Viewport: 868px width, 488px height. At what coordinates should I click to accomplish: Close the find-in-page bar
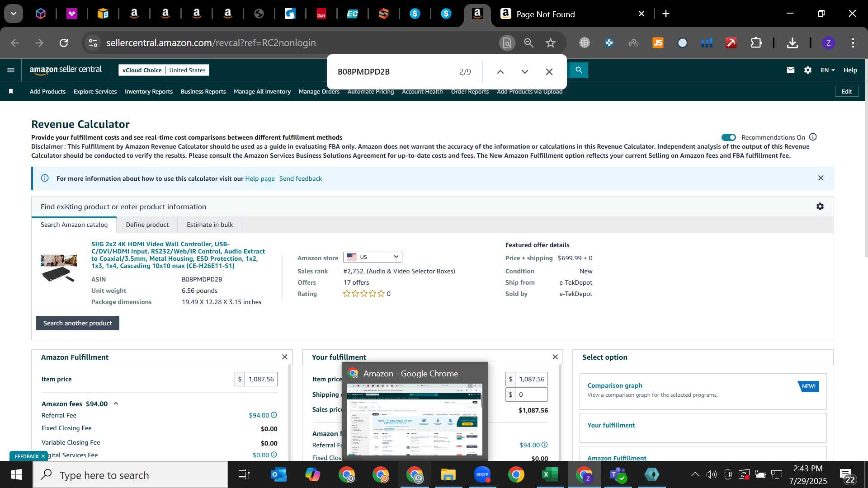549,72
